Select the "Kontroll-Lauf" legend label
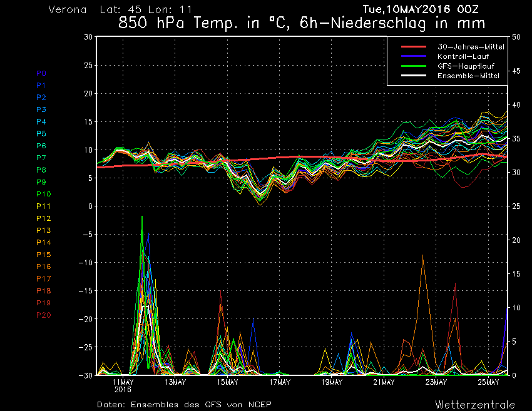The height and width of the screenshot is (411, 532). coord(463,56)
